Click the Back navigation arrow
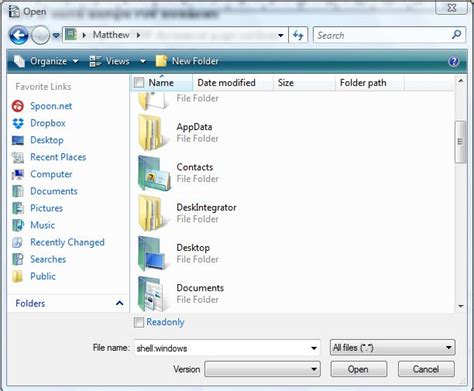This screenshot has width=474, height=391. [x=18, y=35]
